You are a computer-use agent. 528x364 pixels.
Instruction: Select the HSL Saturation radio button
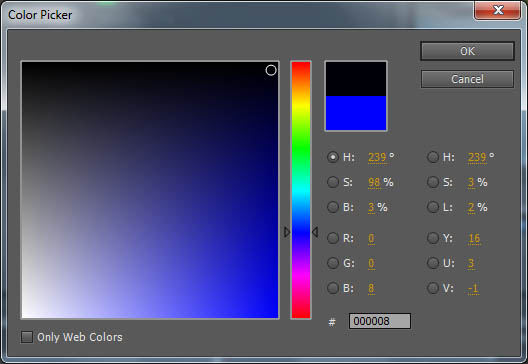pyautogui.click(x=433, y=182)
